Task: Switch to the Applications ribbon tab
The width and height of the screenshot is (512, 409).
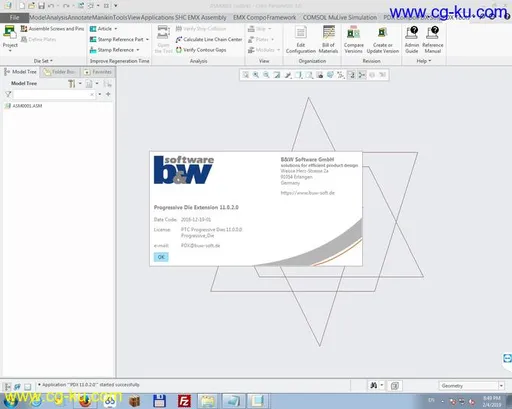Action: pos(157,17)
